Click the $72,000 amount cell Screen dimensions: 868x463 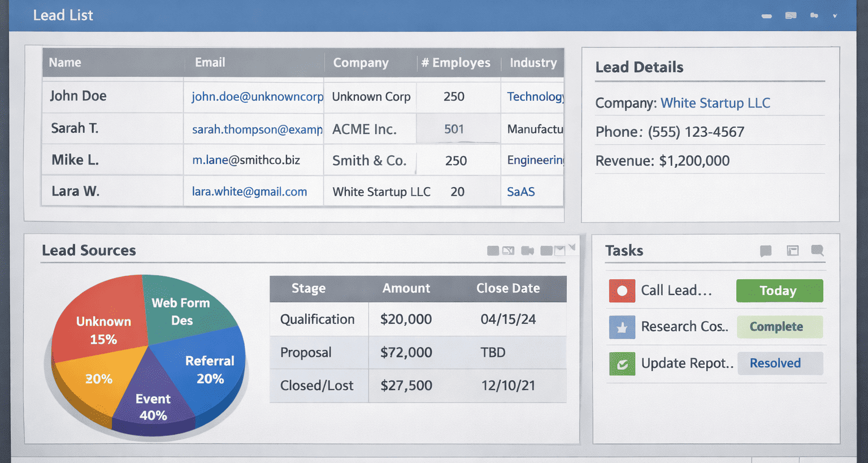[406, 352]
